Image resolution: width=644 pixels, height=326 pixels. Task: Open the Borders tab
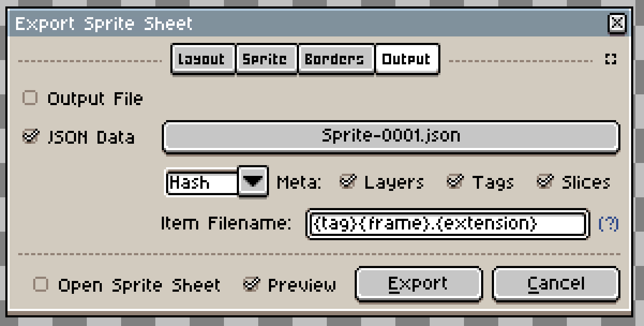click(335, 60)
